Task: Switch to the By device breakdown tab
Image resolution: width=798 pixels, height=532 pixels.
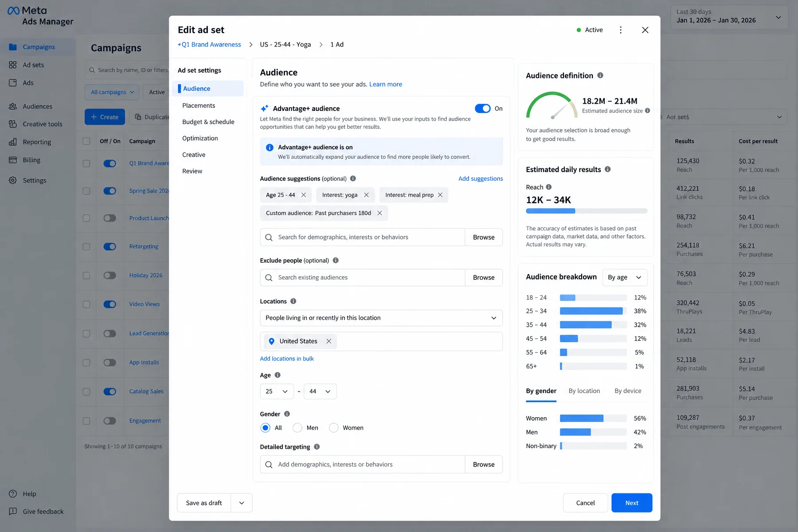Action: 628,391
